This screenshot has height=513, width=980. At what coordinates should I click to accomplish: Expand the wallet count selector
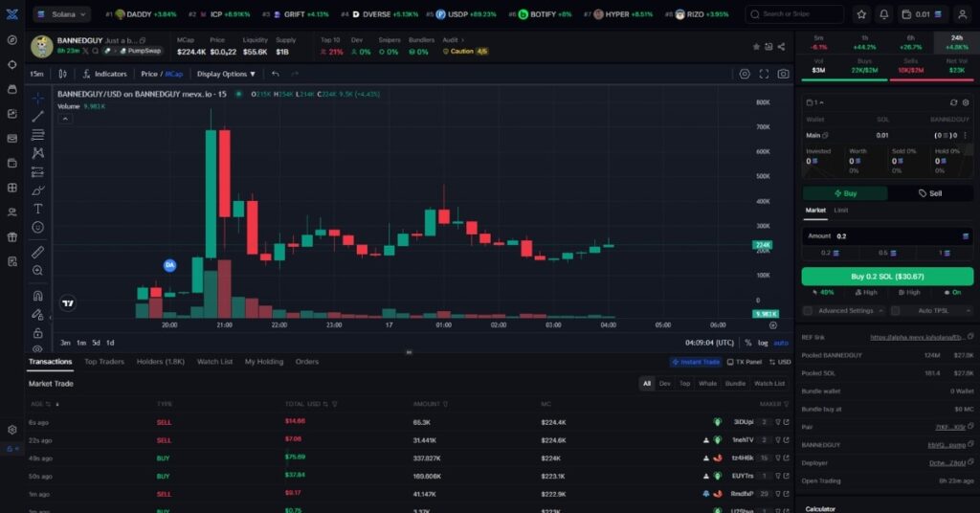click(815, 102)
